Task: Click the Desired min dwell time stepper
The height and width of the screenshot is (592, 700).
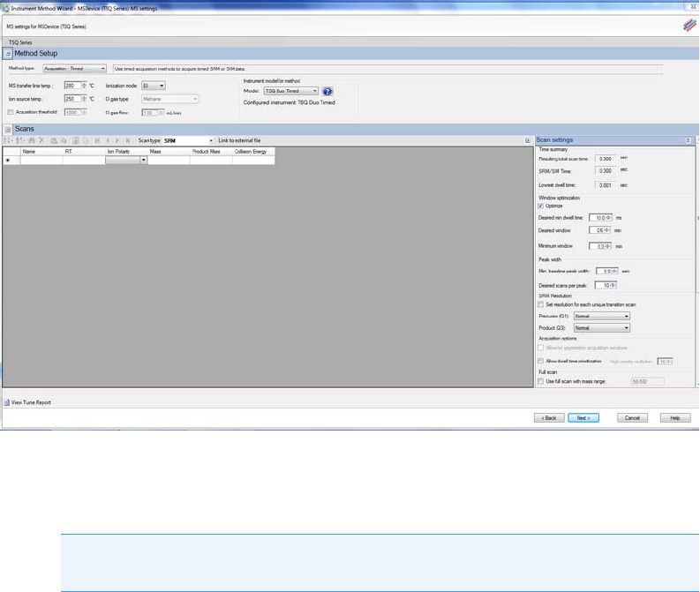Action: [608, 218]
